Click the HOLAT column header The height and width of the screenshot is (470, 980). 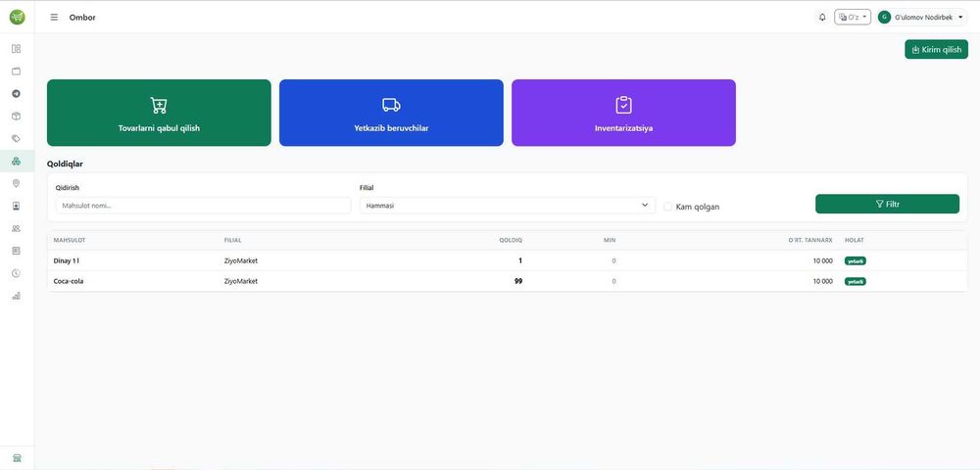point(855,240)
